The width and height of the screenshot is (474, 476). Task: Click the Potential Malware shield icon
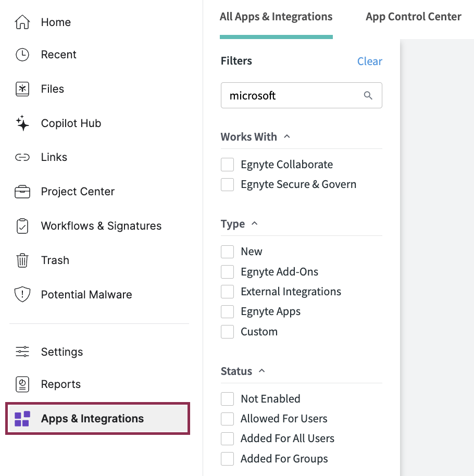pyautogui.click(x=22, y=295)
